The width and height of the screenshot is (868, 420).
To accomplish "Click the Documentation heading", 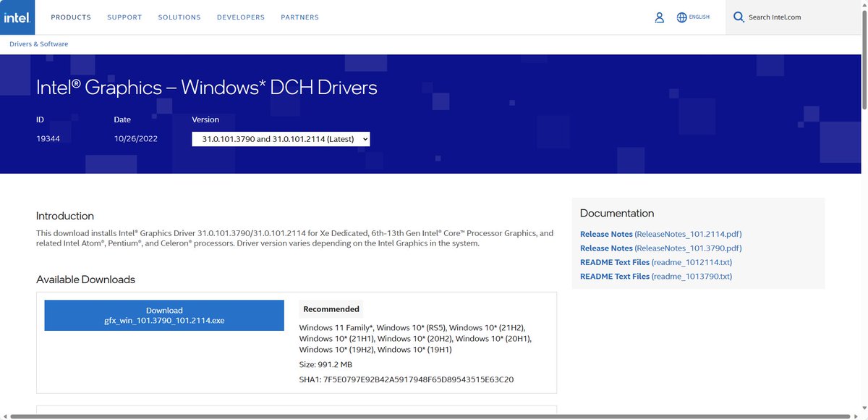I will point(617,214).
